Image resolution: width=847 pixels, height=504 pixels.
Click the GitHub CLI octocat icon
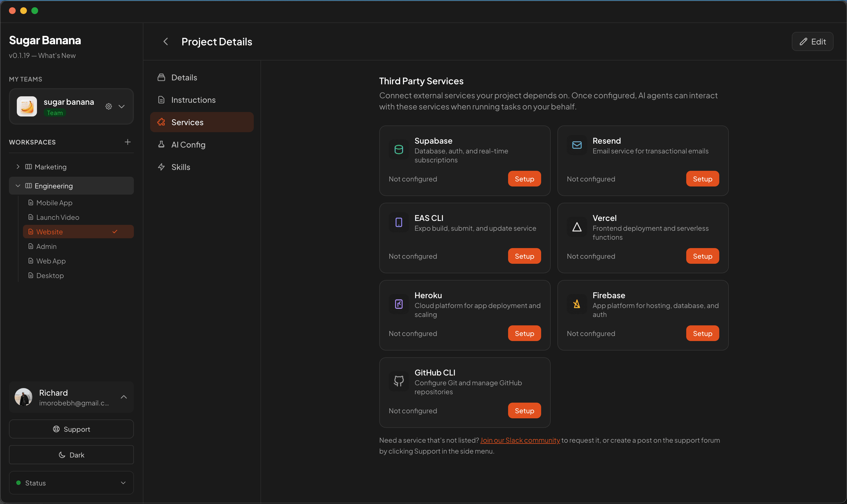pyautogui.click(x=399, y=381)
